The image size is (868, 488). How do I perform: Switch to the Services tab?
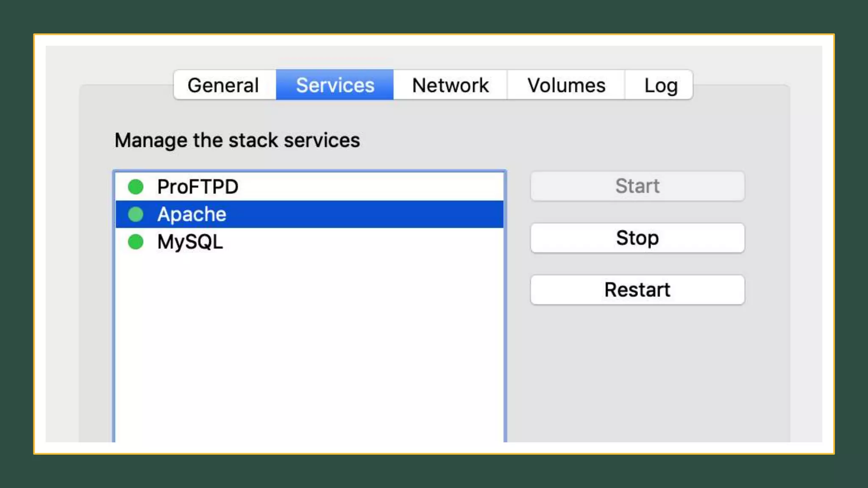pos(335,85)
